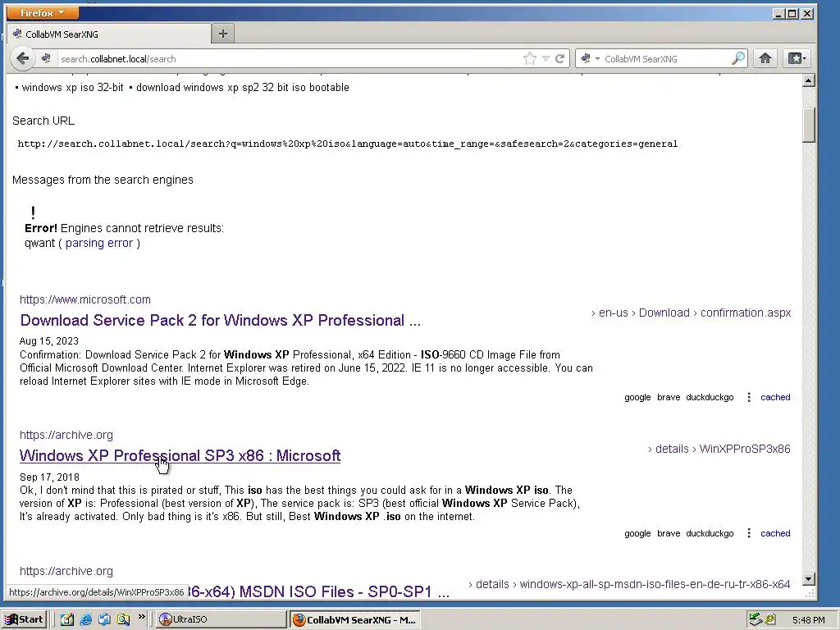
Task: Open the URL history dropdown arrow
Action: (546, 58)
